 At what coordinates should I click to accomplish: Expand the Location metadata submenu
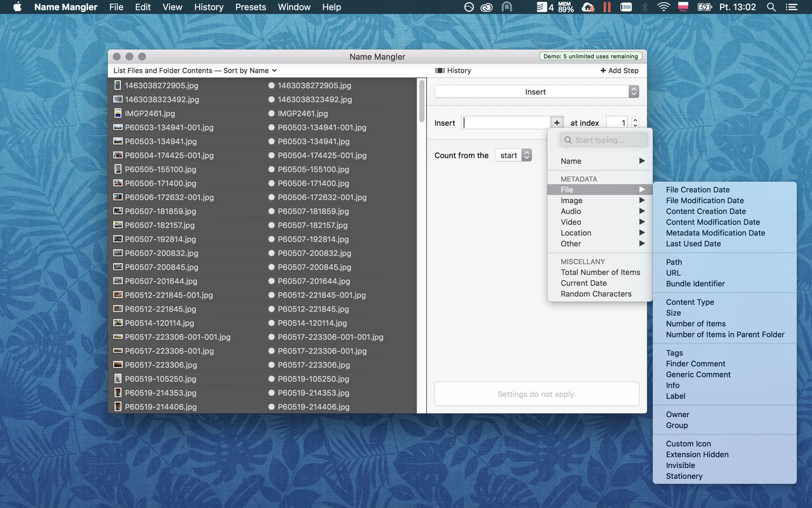point(600,233)
